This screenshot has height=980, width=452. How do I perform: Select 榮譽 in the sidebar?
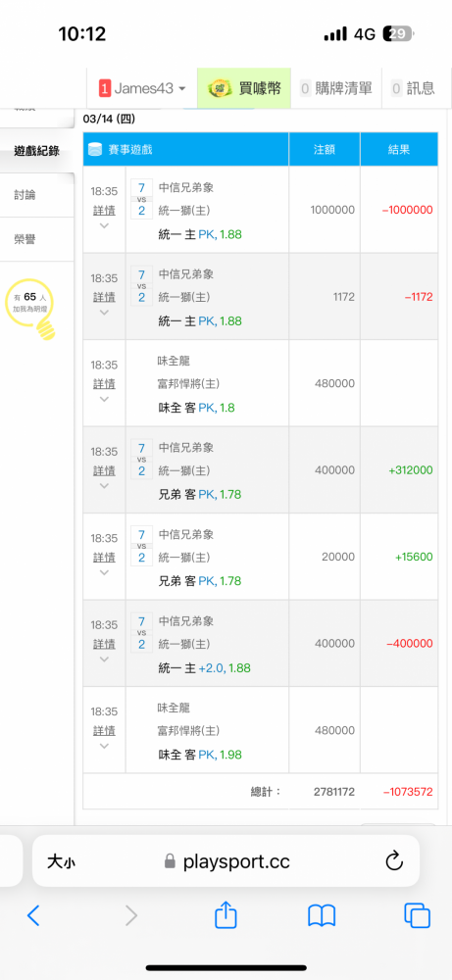click(25, 239)
